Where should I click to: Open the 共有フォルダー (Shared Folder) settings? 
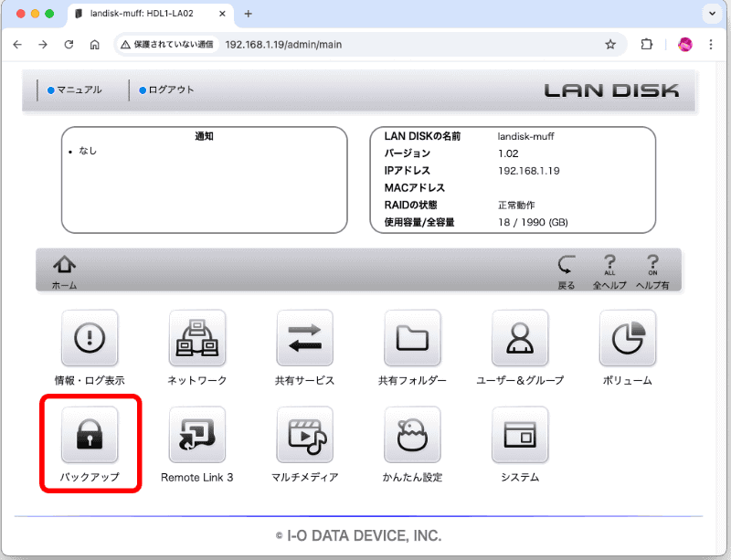tap(411, 338)
